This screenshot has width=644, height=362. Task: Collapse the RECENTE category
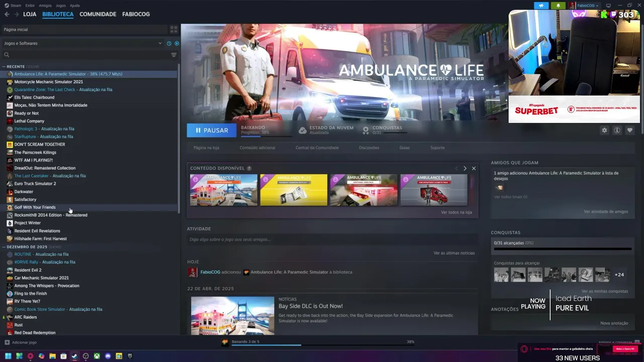(4, 66)
